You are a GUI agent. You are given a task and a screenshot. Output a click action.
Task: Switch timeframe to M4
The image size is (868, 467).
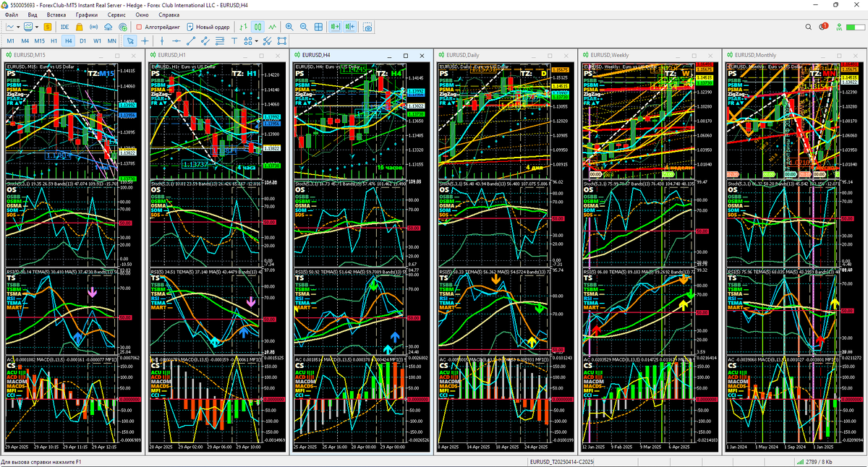25,41
